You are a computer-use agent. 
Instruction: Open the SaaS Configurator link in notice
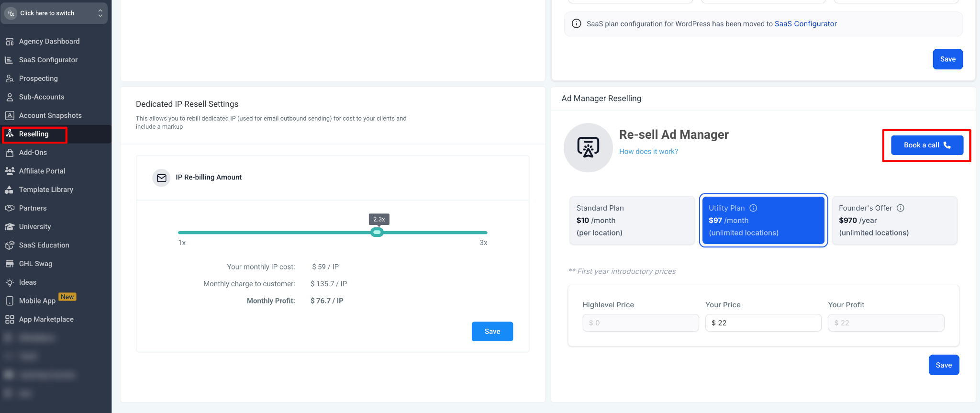(805, 24)
